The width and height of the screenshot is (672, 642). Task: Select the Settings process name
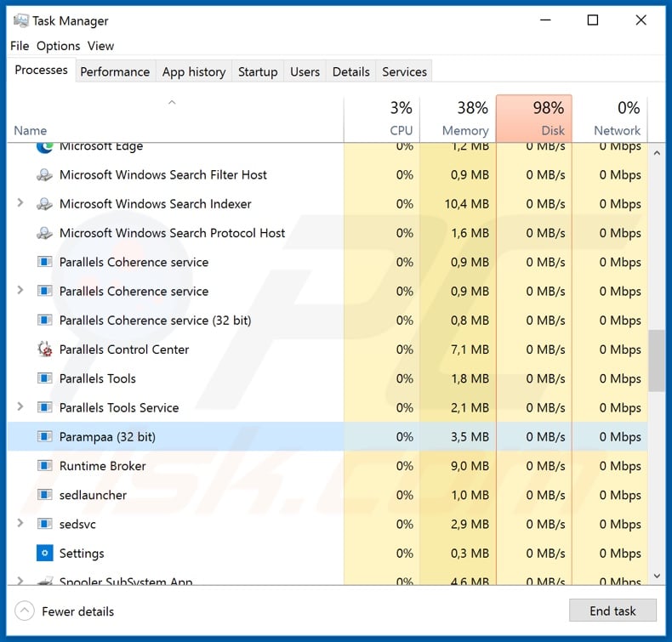(82, 554)
